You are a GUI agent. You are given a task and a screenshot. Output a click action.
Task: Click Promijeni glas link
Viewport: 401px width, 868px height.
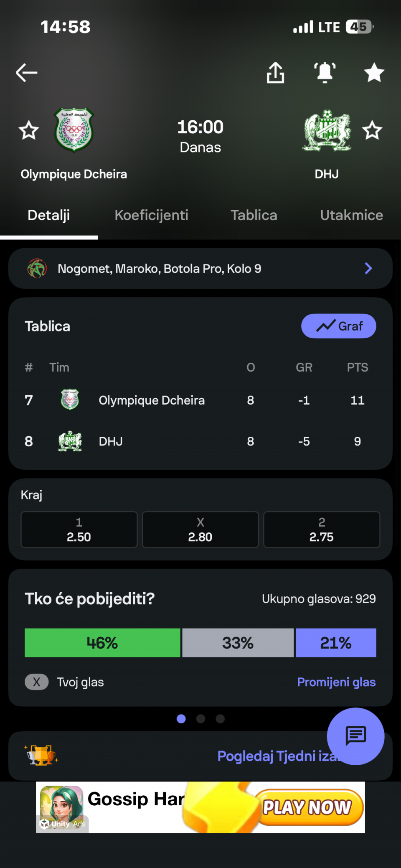(x=336, y=682)
